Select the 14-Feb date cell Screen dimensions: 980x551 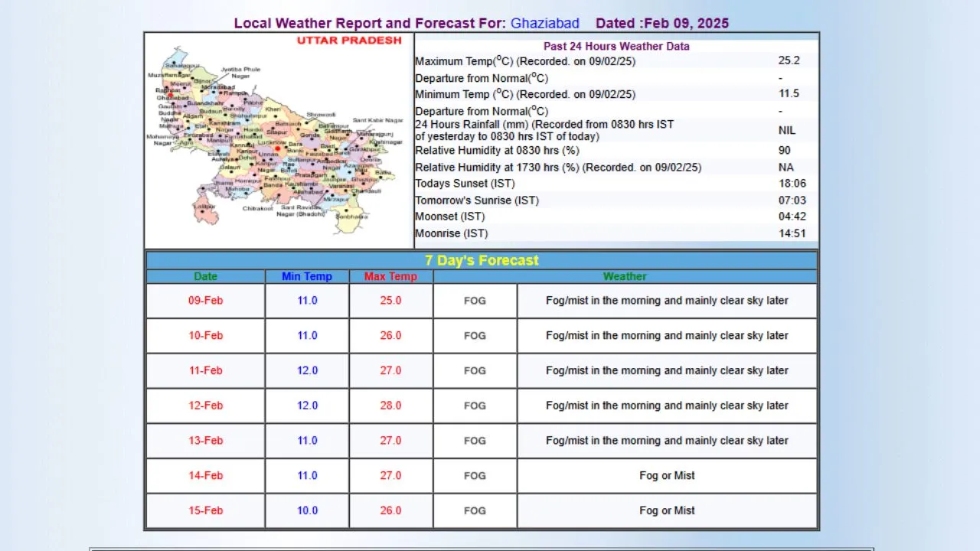coord(205,476)
